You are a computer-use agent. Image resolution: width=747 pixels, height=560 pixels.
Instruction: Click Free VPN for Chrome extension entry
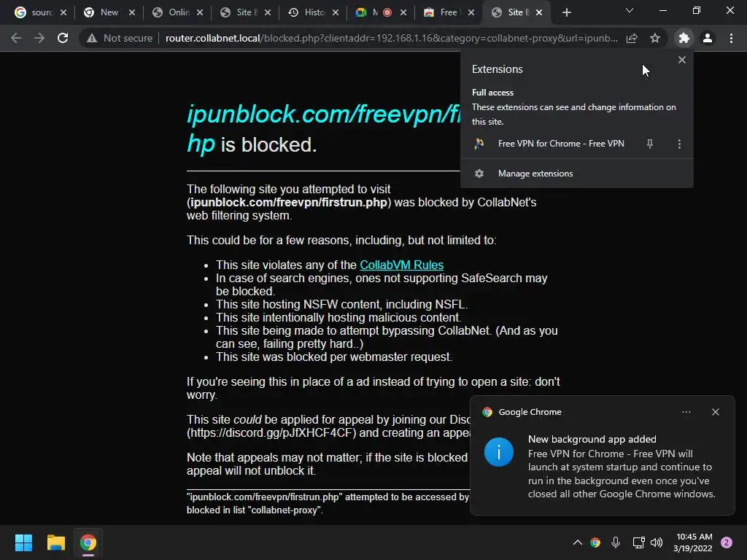pos(561,144)
